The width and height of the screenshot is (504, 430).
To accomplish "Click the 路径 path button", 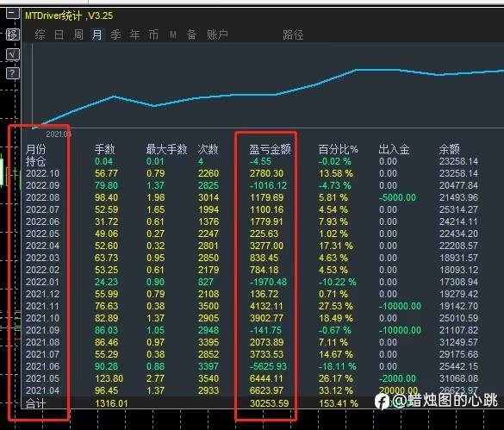I will point(293,34).
